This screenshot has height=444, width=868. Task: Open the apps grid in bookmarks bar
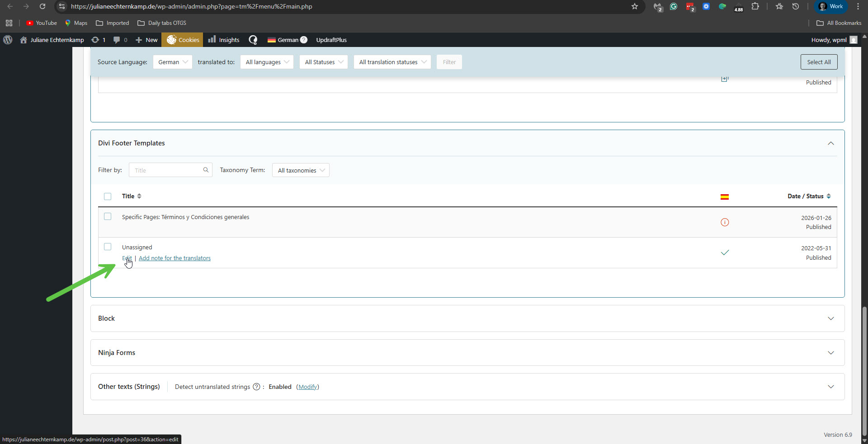(x=9, y=23)
